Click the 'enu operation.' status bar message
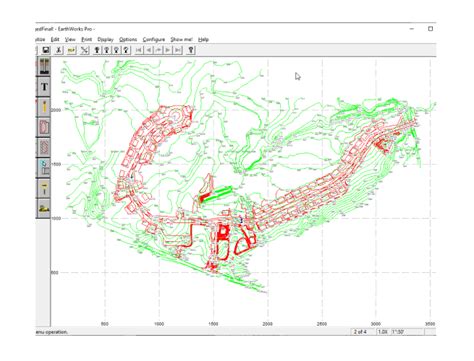Image resolution: width=474 pixels, height=361 pixels. (52, 332)
